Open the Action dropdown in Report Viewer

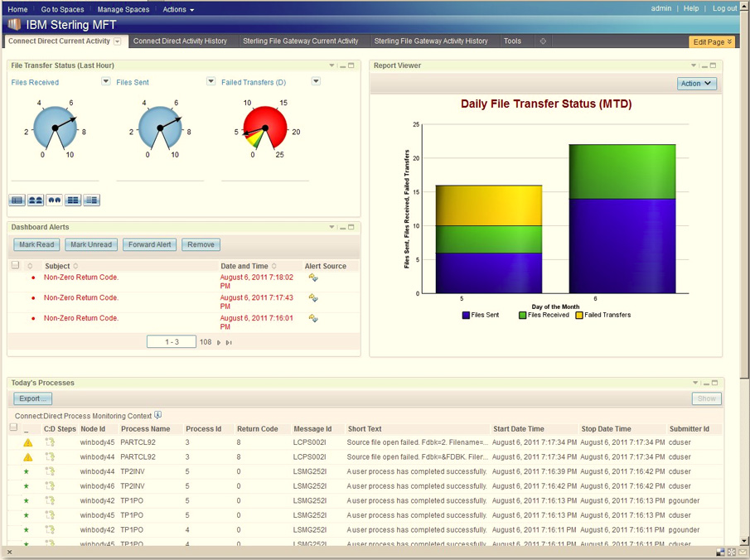(696, 84)
